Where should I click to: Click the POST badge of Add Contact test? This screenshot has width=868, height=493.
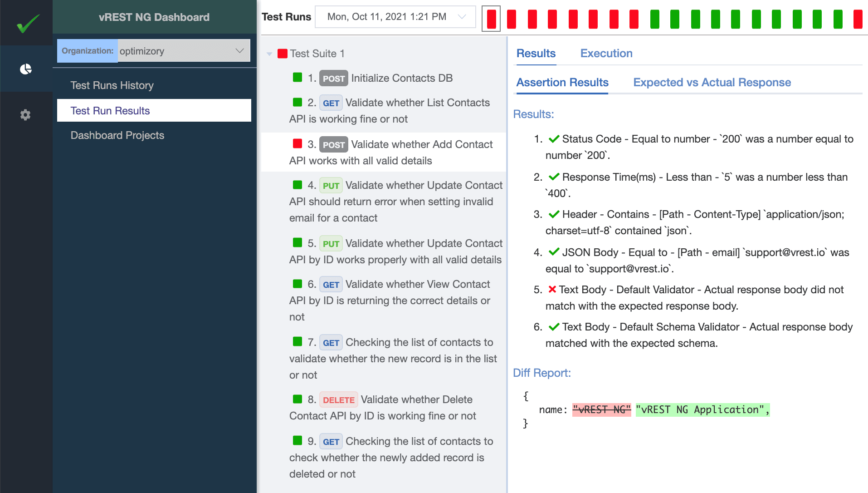pos(334,145)
